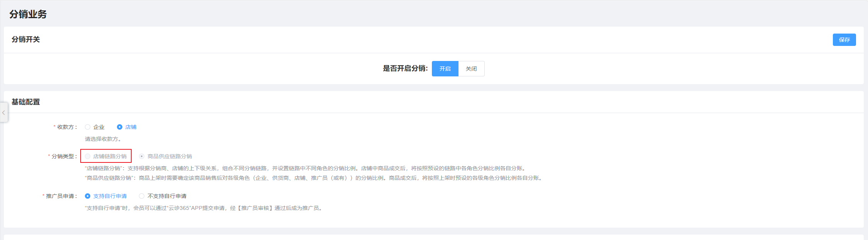Image resolution: width=868 pixels, height=240 pixels.
Task: Click the 分销业务 page title
Action: [x=28, y=14]
